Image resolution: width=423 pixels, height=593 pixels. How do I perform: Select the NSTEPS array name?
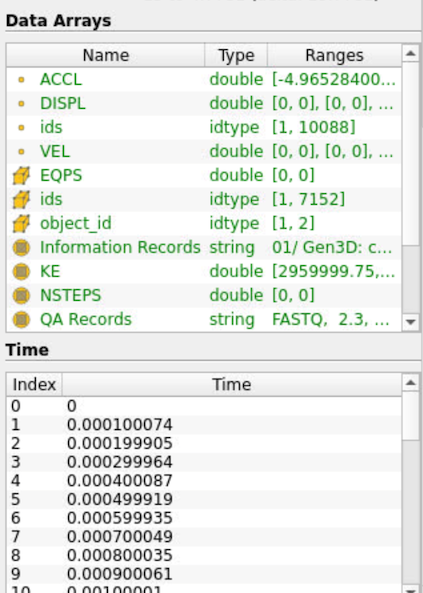[70, 295]
